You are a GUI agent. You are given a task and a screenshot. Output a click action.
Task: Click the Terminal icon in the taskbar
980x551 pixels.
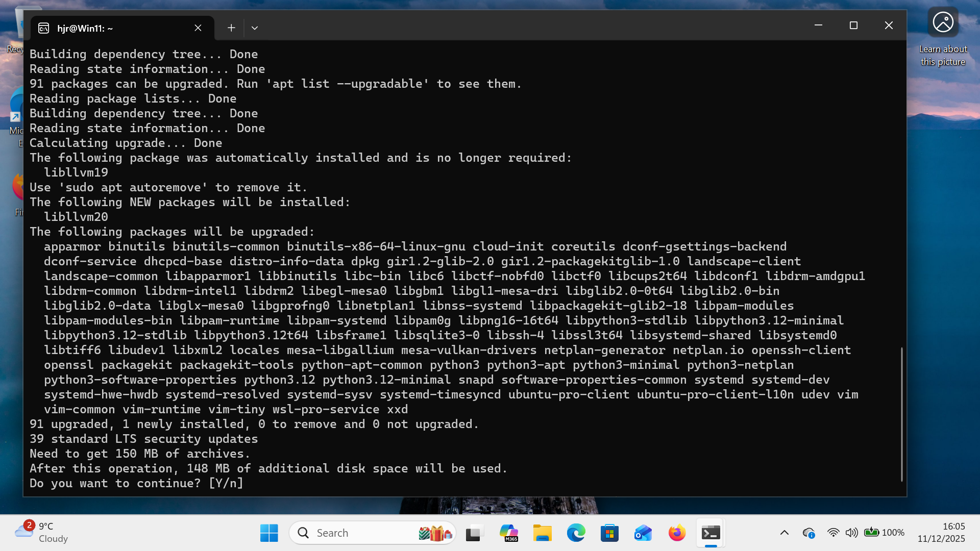tap(710, 533)
